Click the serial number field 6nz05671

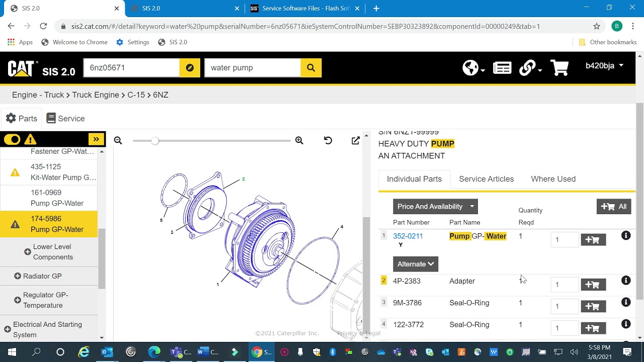131,68
